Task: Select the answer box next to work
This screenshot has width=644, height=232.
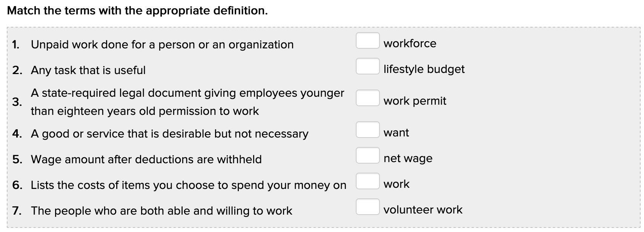Action: coord(367,181)
